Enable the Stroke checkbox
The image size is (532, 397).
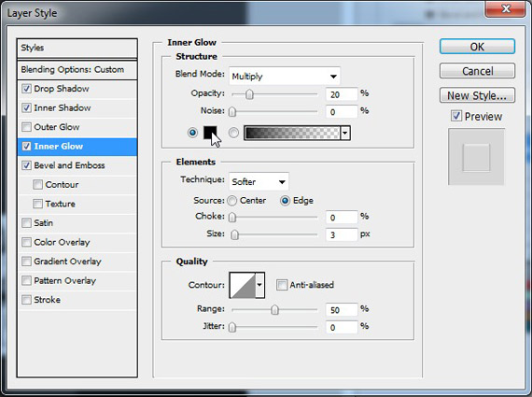pyautogui.click(x=26, y=300)
